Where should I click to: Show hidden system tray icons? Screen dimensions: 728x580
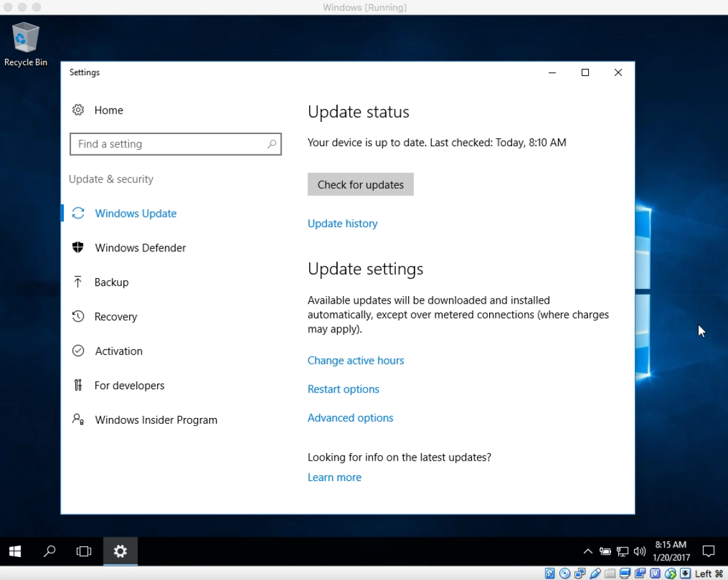coord(588,551)
